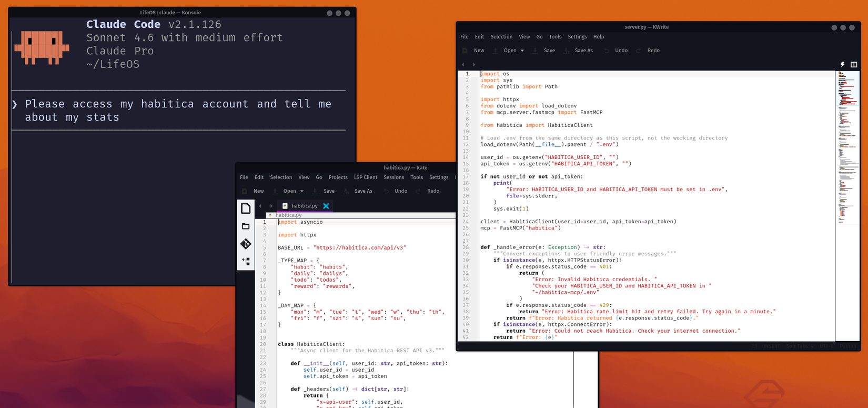
Task: Click the Undo arrow icon in KWrite toolbar
Action: [x=607, y=51]
